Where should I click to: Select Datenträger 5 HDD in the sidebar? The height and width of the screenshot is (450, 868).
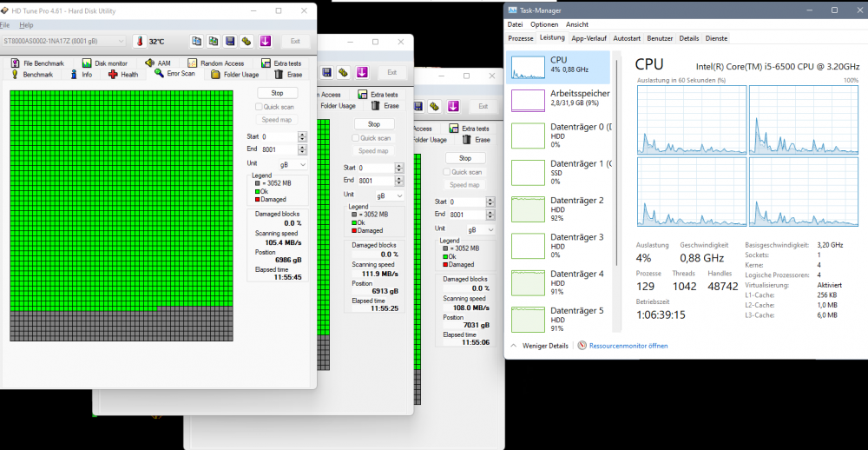coord(558,319)
